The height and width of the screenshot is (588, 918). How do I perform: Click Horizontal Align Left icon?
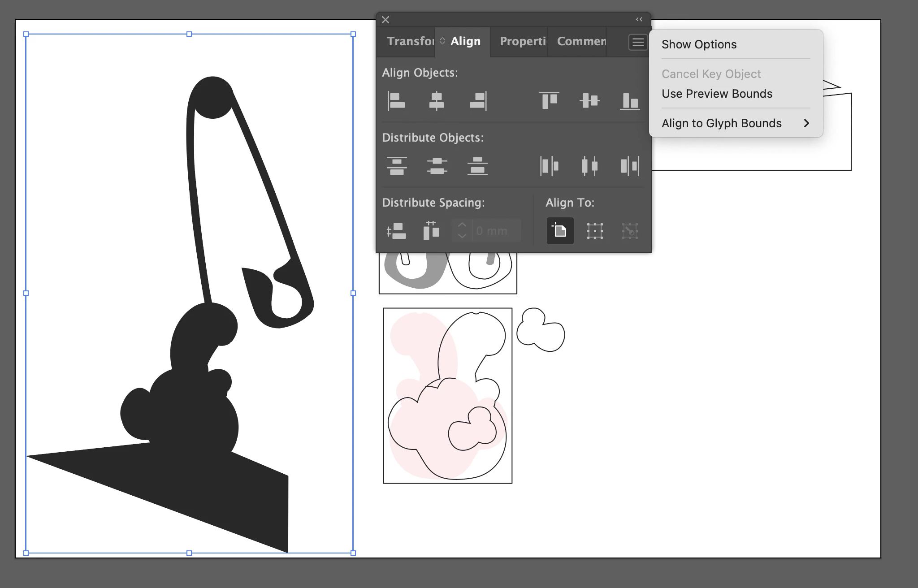click(x=396, y=101)
